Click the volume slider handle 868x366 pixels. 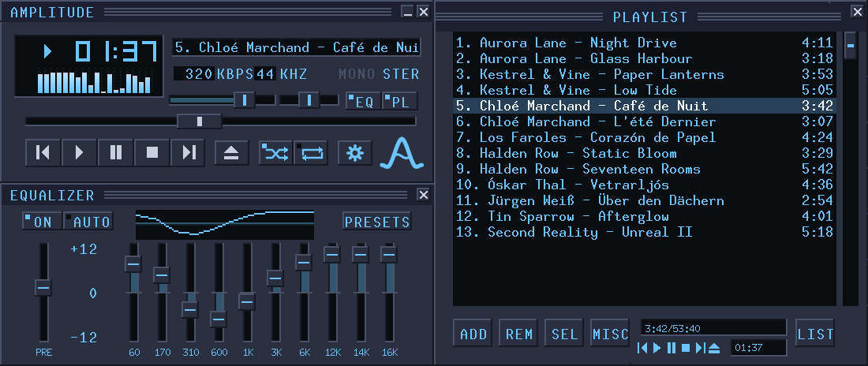coord(244,99)
